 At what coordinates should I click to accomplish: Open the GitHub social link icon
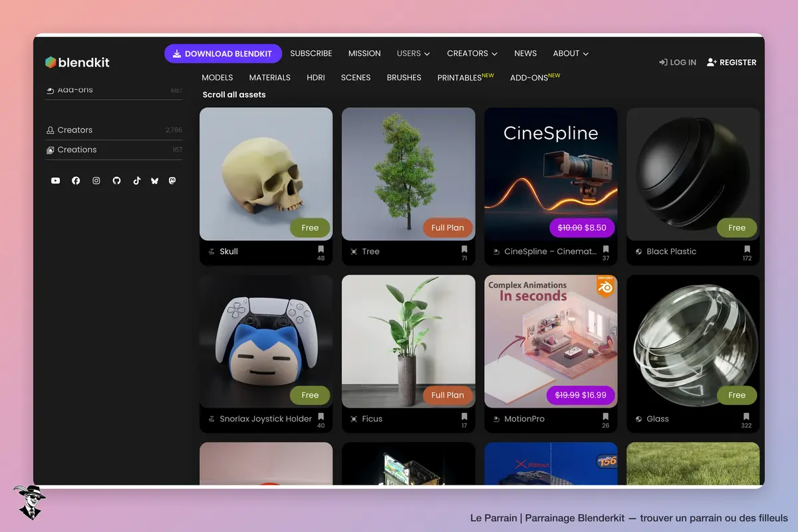(116, 181)
